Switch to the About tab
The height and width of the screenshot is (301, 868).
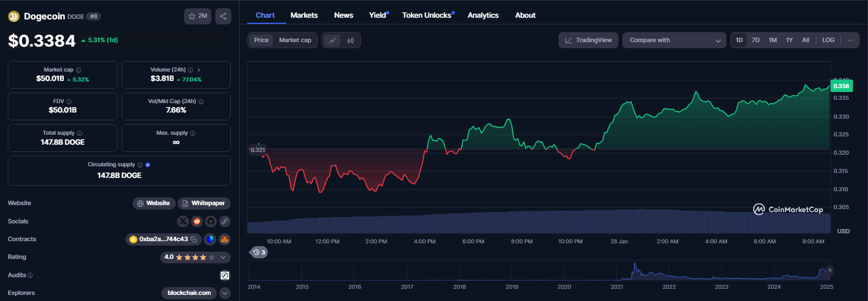[x=525, y=15]
